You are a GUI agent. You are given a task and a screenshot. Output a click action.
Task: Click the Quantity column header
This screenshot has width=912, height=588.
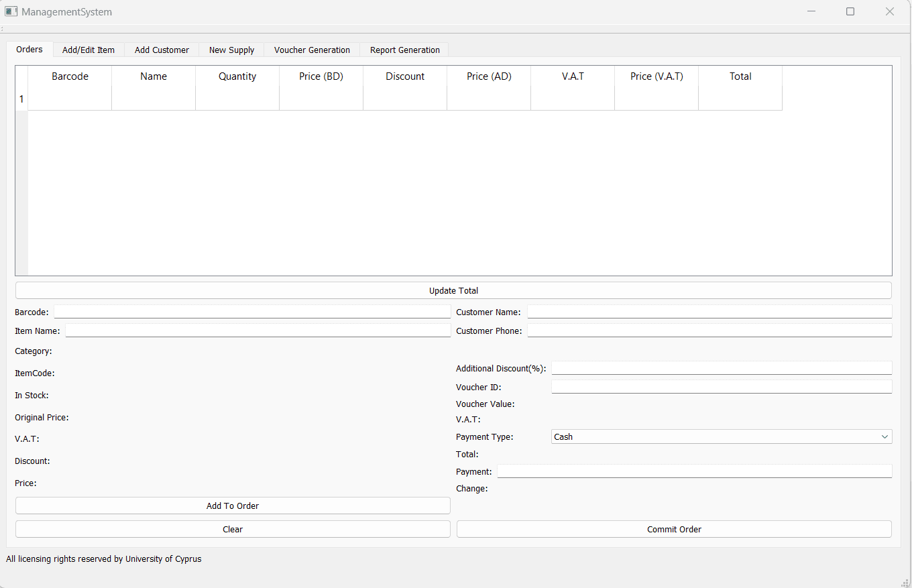pos(237,76)
